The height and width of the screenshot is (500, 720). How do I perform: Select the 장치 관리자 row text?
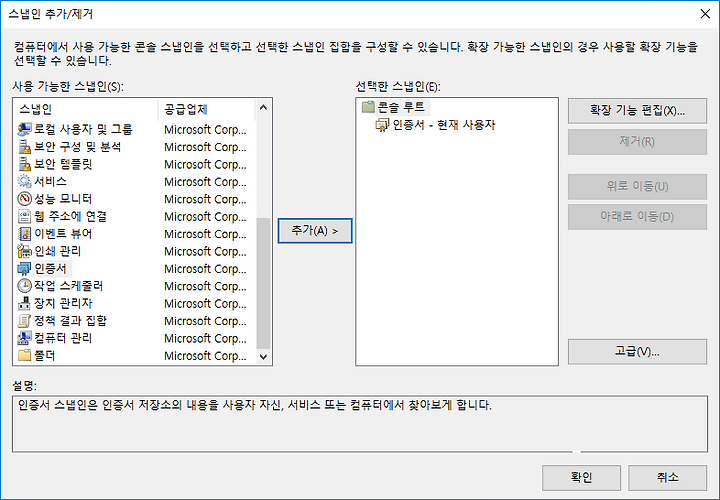coord(63,303)
